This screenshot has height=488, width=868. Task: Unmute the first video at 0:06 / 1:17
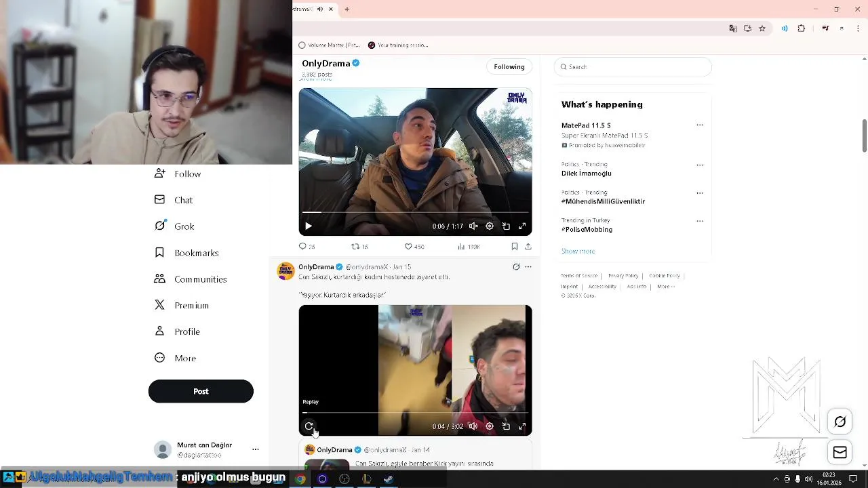[473, 226]
